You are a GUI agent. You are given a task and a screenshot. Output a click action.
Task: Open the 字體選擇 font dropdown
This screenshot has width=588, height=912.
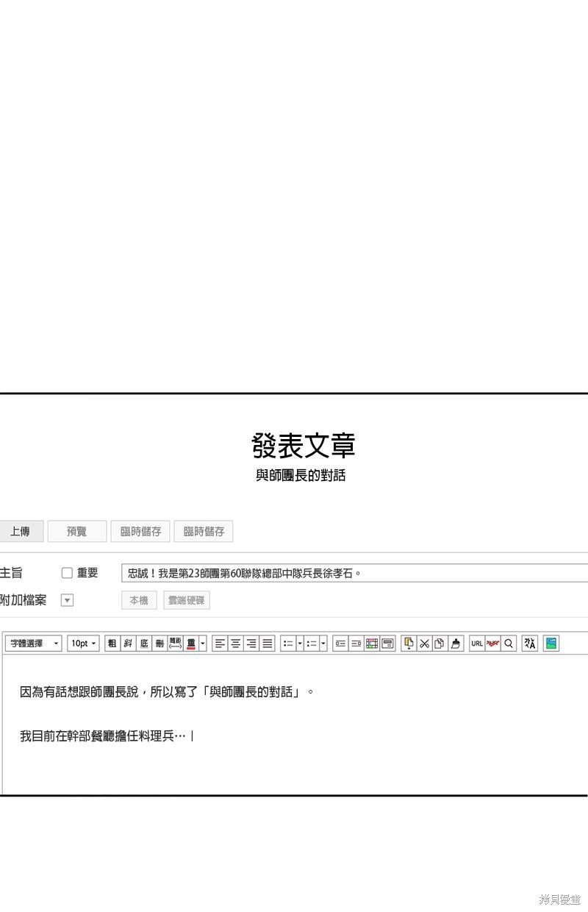(34, 644)
